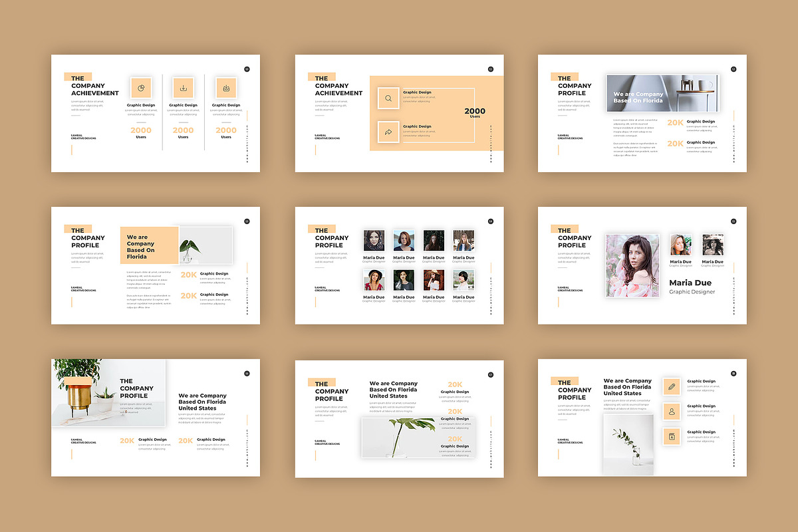Click large portrait of brunette in floral dress
The image size is (798, 532).
[632, 265]
